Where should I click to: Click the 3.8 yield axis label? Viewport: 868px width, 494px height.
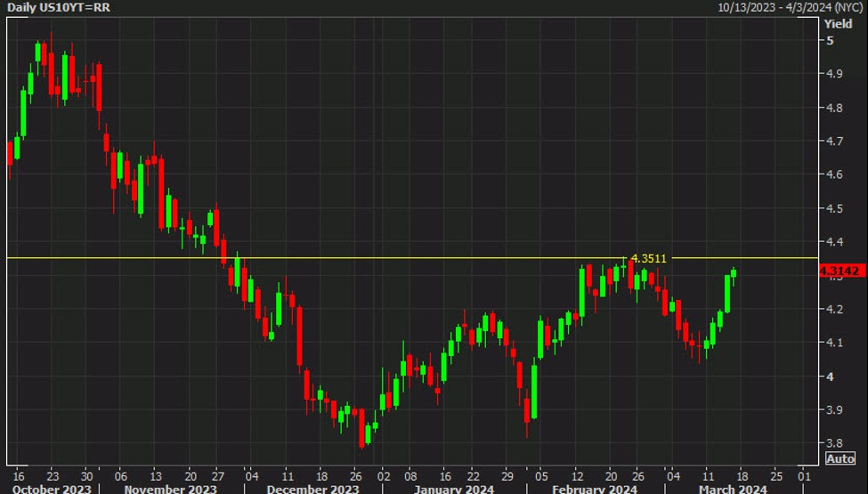pos(834,443)
